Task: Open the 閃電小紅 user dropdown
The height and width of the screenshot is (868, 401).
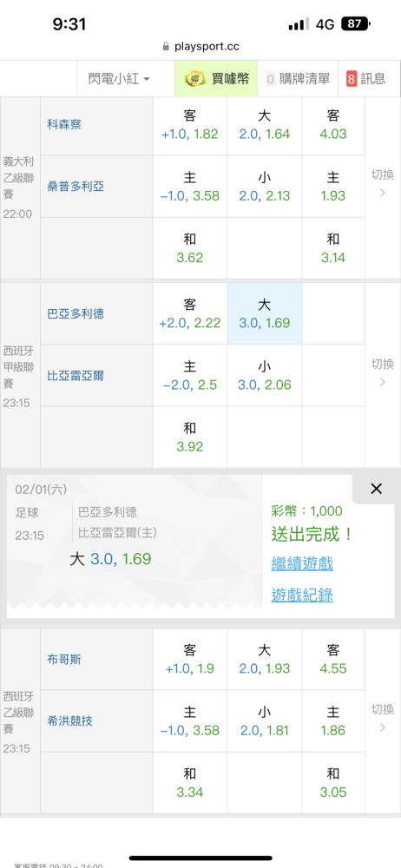Action: (x=119, y=79)
